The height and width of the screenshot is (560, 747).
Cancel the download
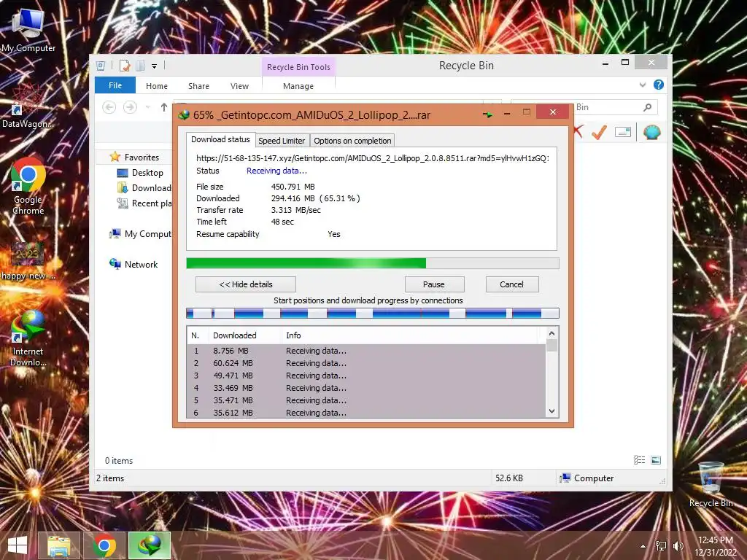pyautogui.click(x=511, y=284)
